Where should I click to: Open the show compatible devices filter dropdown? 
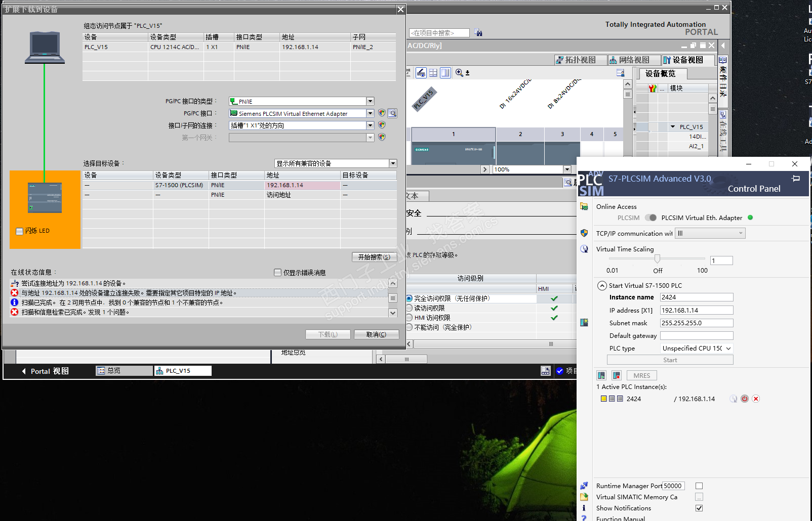[x=393, y=163]
